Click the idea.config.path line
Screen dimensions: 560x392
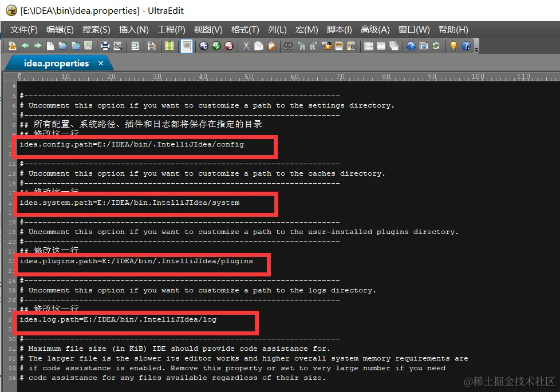(132, 144)
